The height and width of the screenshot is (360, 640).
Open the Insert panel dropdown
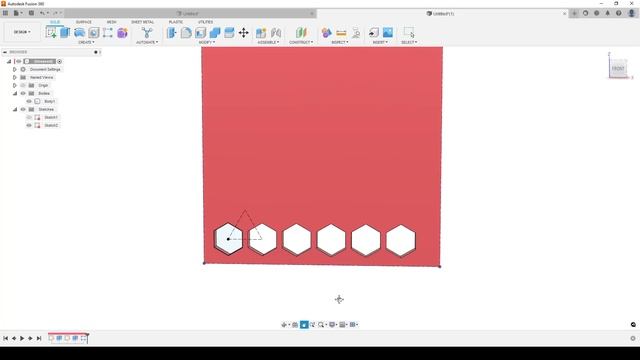[x=380, y=42]
